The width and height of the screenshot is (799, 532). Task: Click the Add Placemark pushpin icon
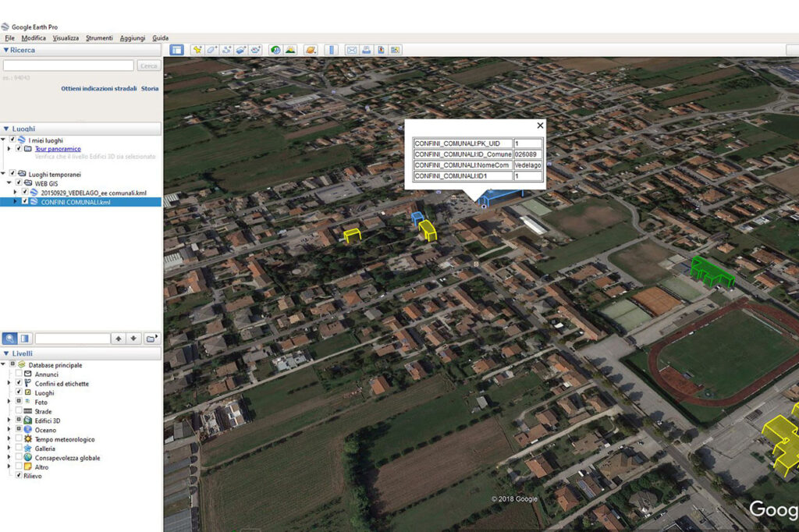[197, 50]
